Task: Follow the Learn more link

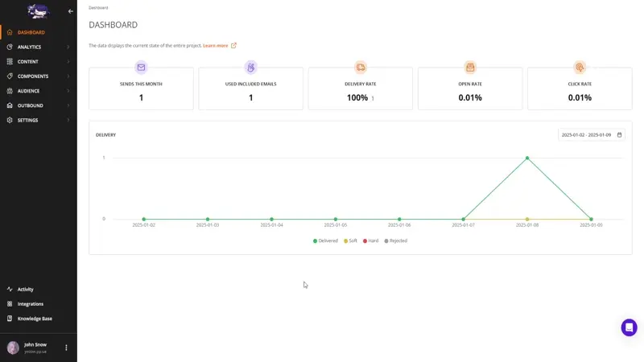Action: (x=216, y=46)
